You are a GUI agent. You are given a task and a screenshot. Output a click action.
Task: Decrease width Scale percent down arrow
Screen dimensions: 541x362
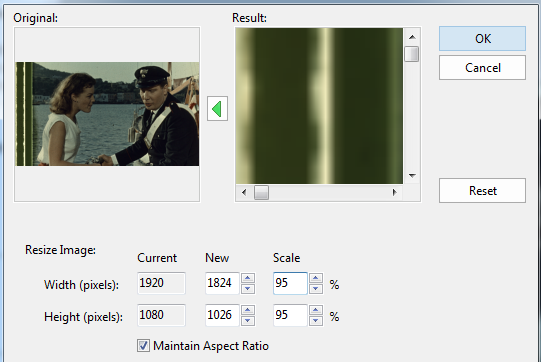click(316, 289)
